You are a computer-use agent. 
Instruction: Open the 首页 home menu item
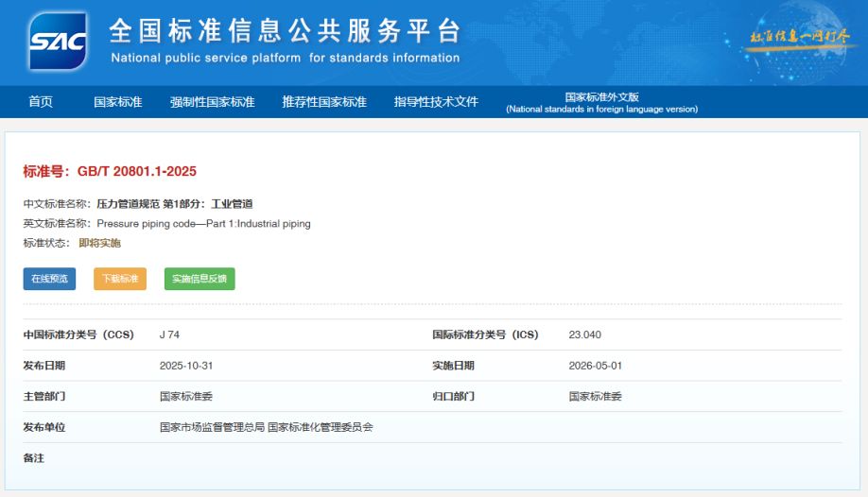[41, 102]
